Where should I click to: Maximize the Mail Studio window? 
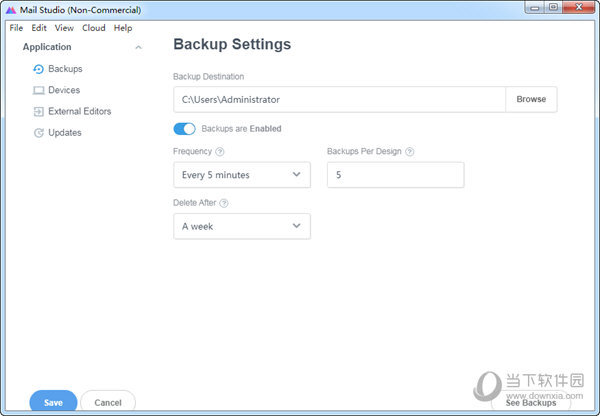553,7
